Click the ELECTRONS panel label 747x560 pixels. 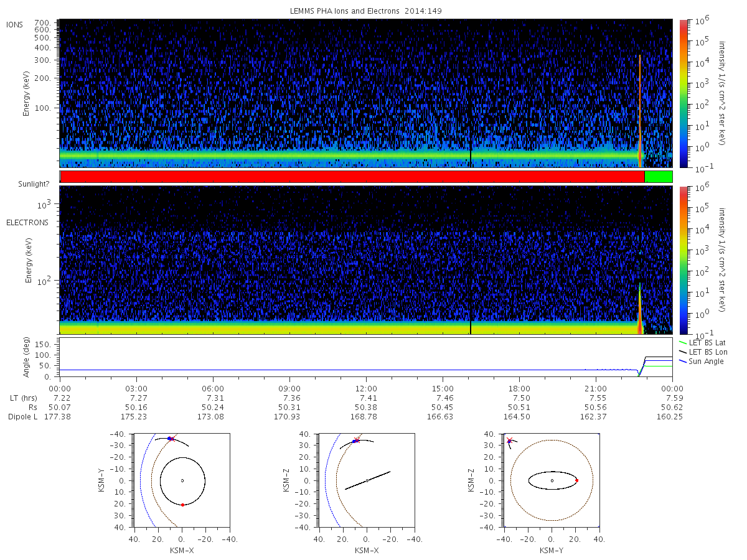[27, 222]
